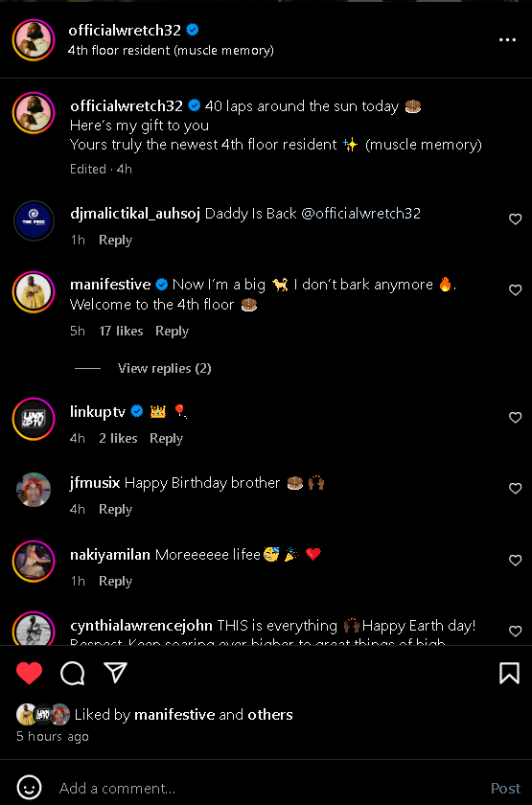Screen dimensions: 532x805
Task: Like manifestive's comment heart
Action: coord(515,290)
